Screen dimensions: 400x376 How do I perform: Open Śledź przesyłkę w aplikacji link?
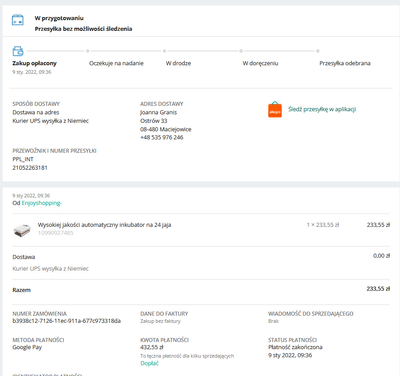click(x=322, y=109)
